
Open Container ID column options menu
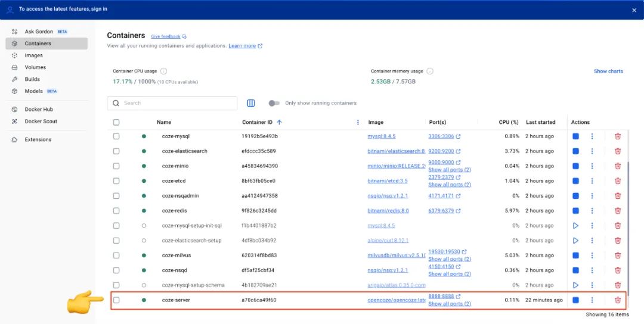pyautogui.click(x=358, y=122)
